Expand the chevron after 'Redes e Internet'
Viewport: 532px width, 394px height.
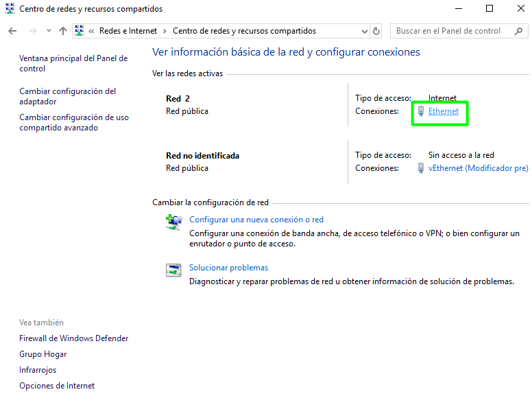pyautogui.click(x=165, y=31)
